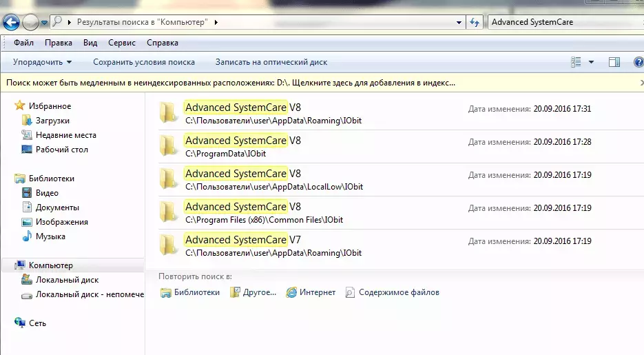This screenshot has height=355, width=644.
Task: Open the Локальный диск drive icon
Action: pyautogui.click(x=27, y=279)
